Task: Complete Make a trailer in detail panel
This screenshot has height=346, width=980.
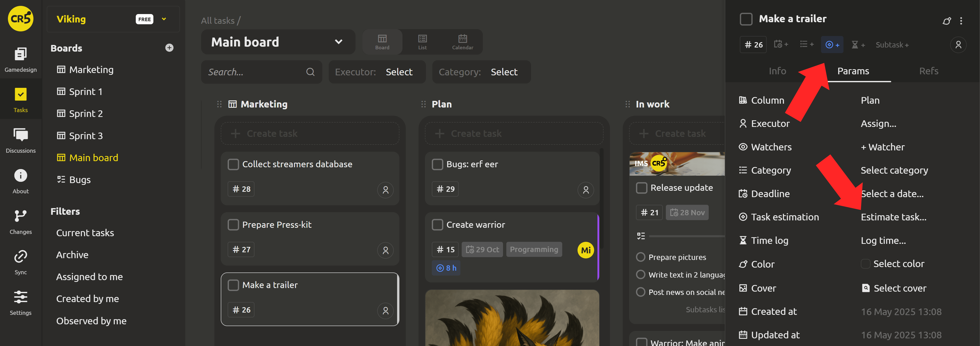Action: (x=746, y=19)
